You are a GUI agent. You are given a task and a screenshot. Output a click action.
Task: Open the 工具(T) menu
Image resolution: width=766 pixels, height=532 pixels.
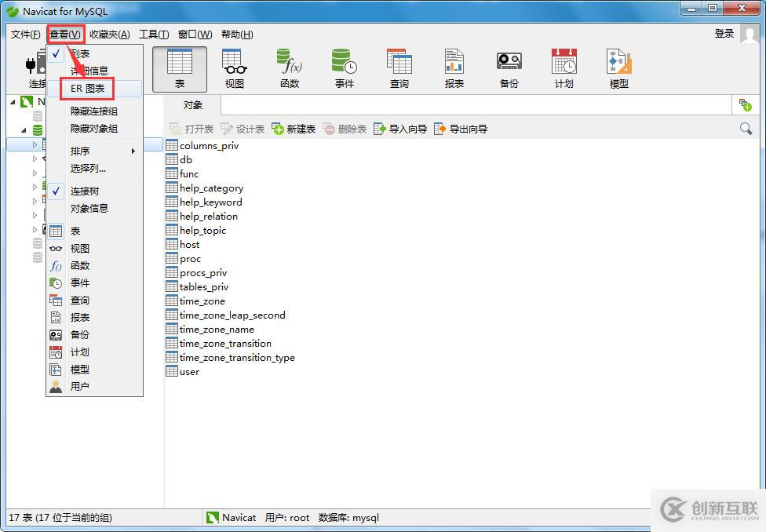click(154, 35)
